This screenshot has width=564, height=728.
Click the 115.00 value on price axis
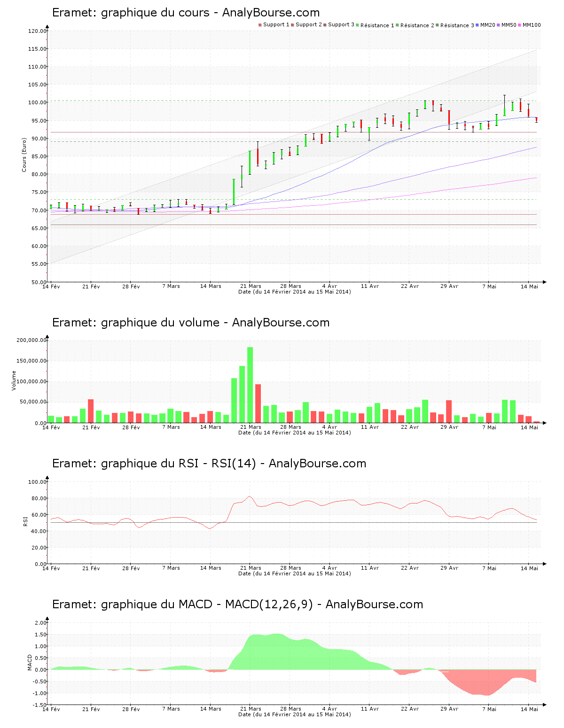37,49
